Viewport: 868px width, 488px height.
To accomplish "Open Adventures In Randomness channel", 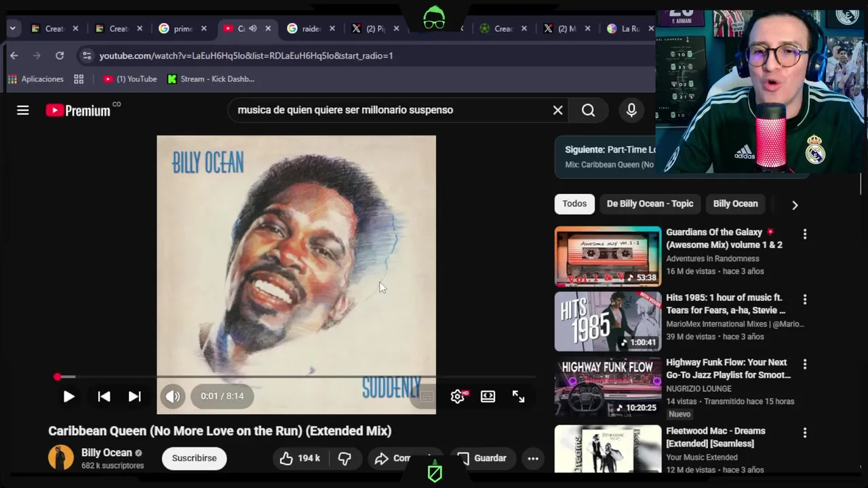I will (x=712, y=258).
